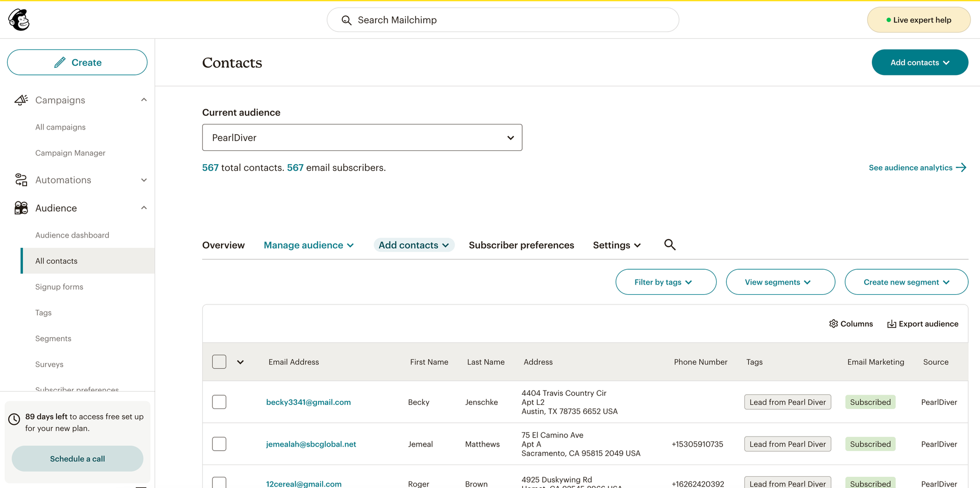Viewport: 980px width, 488px height.
Task: Click the Mailchimp monkey logo
Action: click(x=19, y=20)
